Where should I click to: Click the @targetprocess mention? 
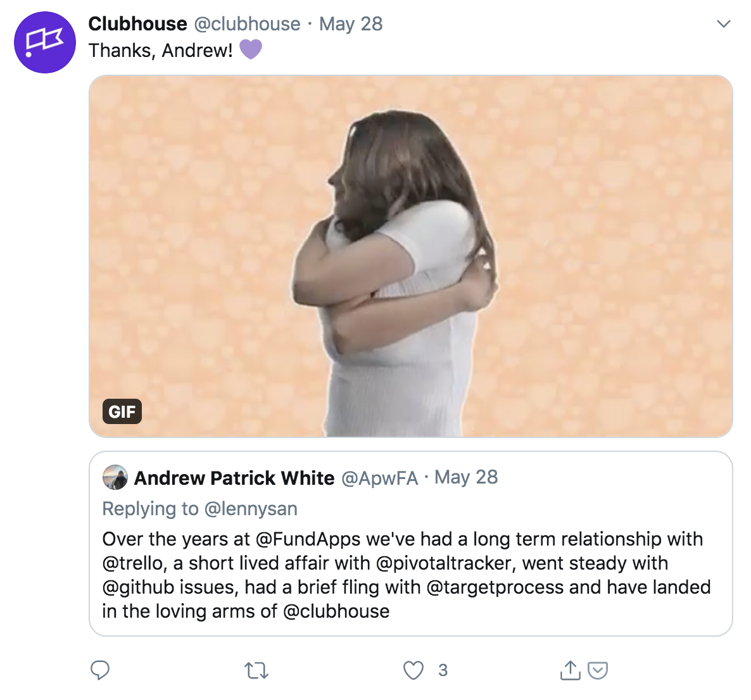click(x=495, y=587)
